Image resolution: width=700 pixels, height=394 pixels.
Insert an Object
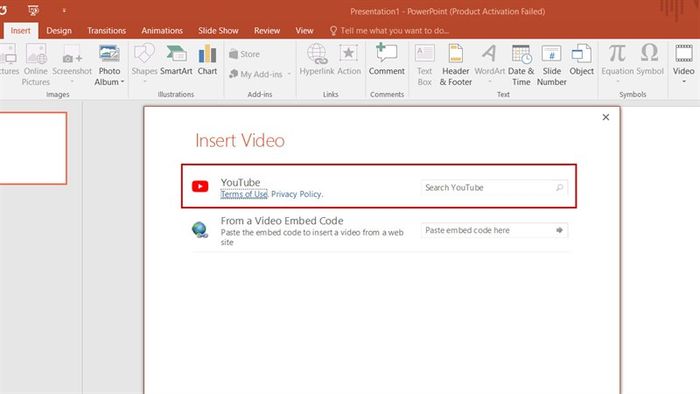pyautogui.click(x=581, y=60)
